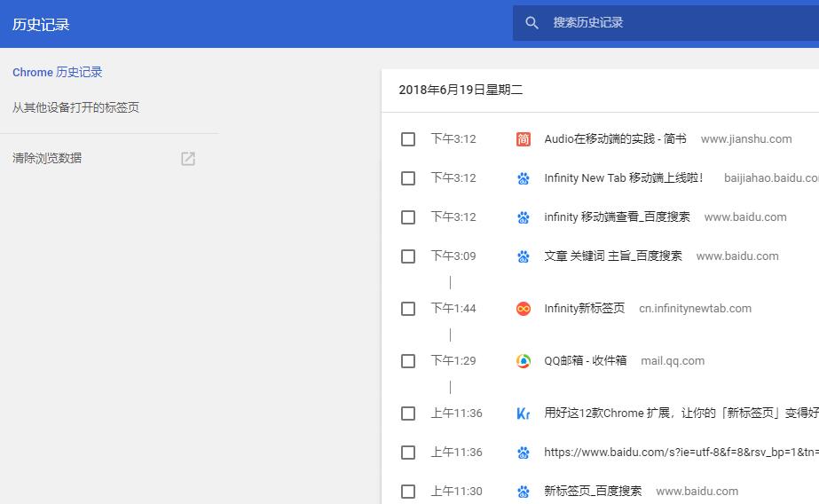Open the Audio在移动端的实践 - 简书 page
819x504 pixels.
point(615,139)
